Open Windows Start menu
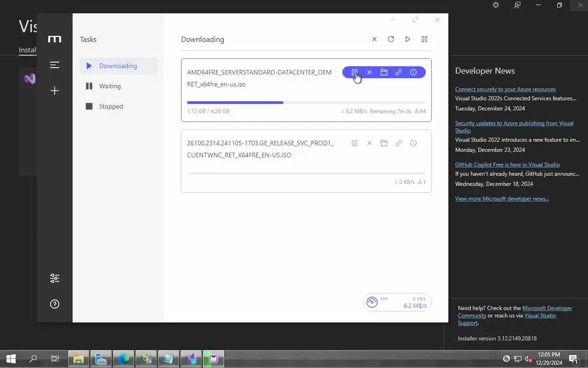This screenshot has width=588, height=368. click(11, 359)
